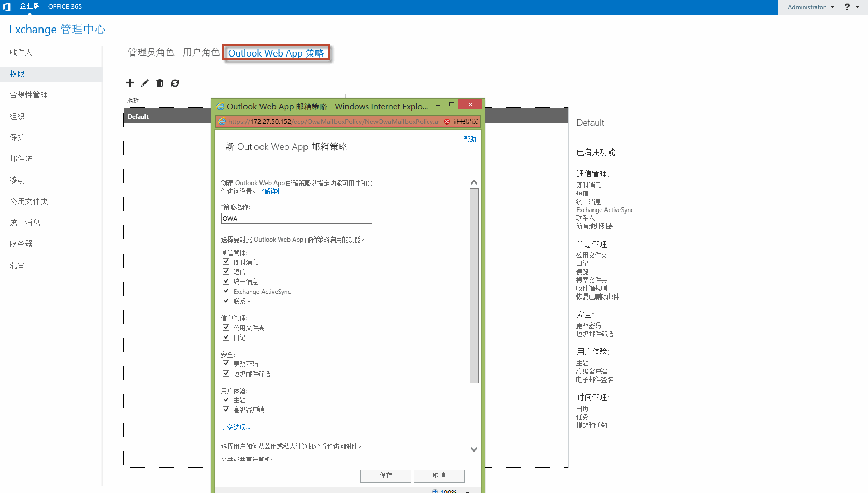The width and height of the screenshot is (868, 493).
Task: Click the 保存 button in the dialog
Action: (x=386, y=476)
